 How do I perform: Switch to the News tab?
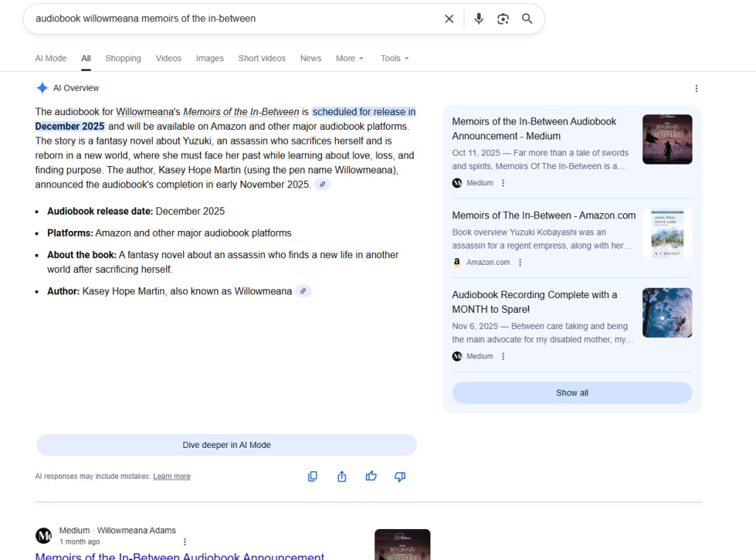coord(311,58)
